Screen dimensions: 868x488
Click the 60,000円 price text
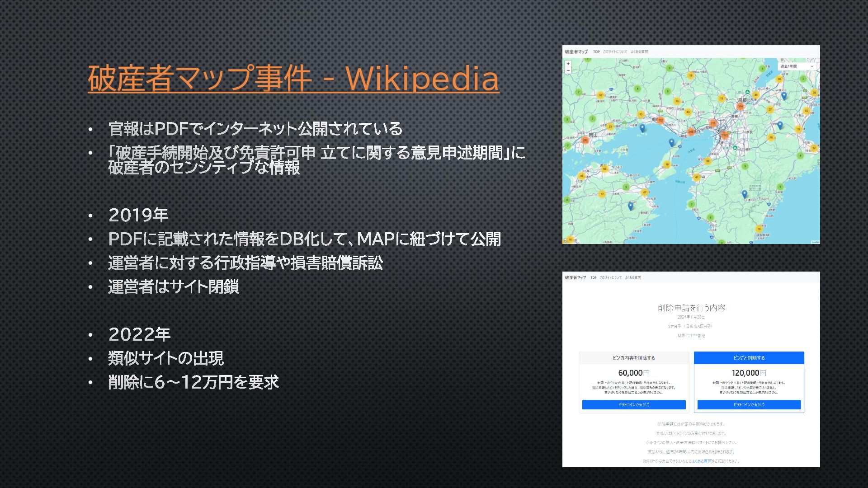coord(634,373)
